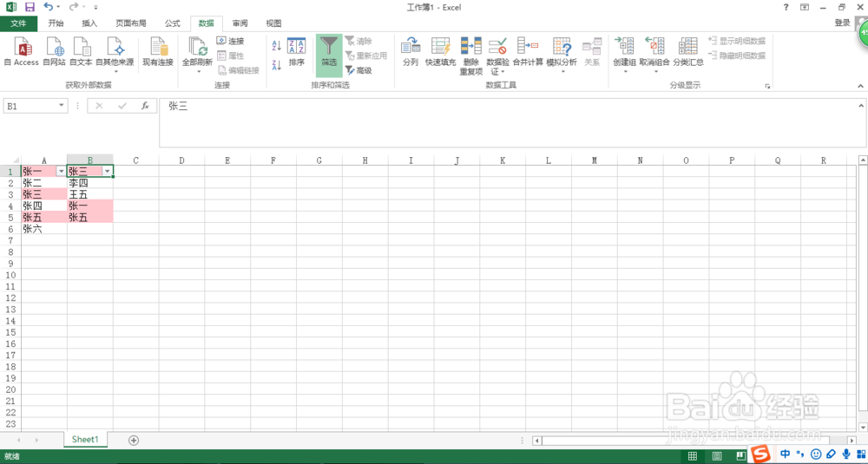Screen dimensions: 868x464
Task: Import data from Access
Action: click(22, 52)
